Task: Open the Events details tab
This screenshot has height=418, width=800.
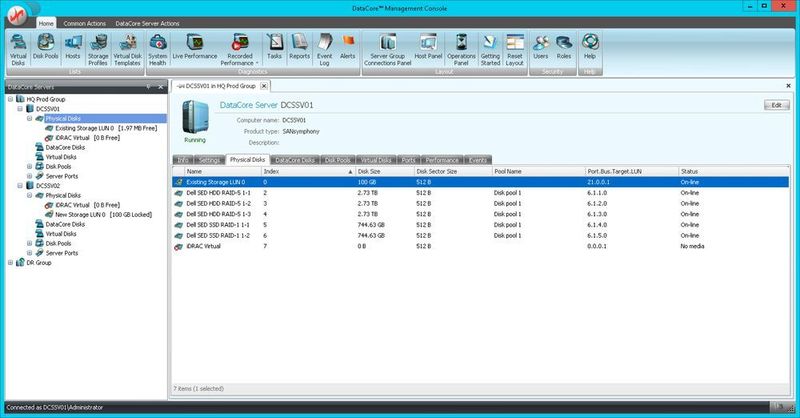Action: (x=478, y=160)
